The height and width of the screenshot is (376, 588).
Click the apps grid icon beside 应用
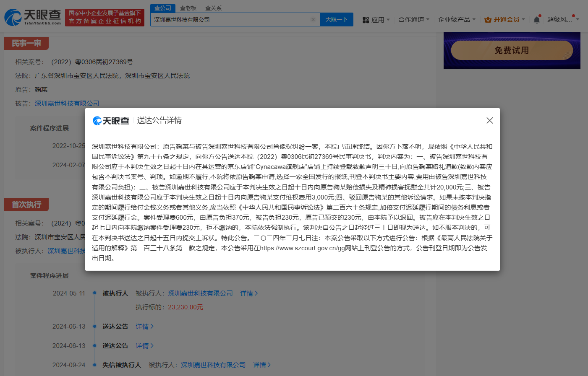pyautogui.click(x=366, y=20)
